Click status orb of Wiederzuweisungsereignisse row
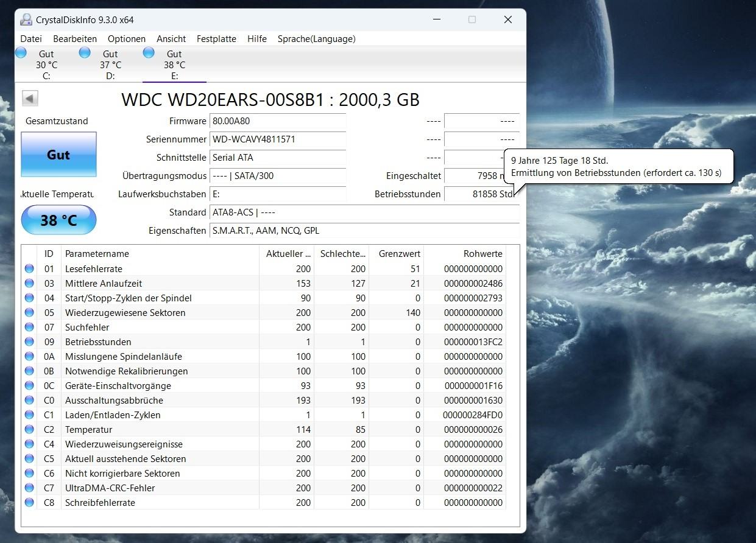 point(29,444)
